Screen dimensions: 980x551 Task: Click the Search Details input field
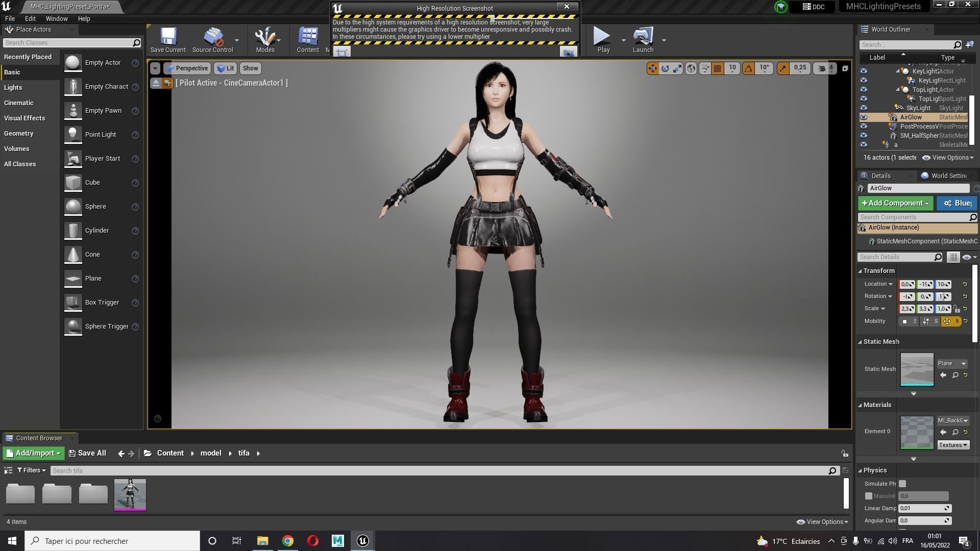click(901, 258)
